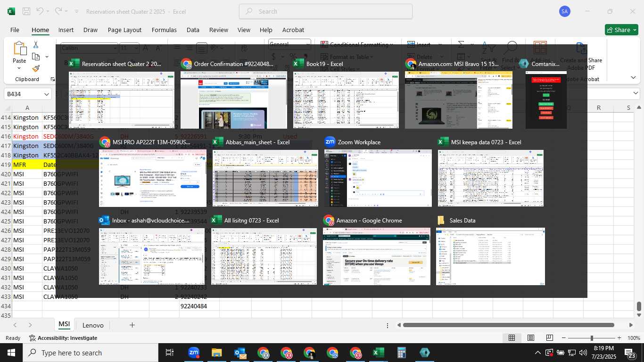Switch to Page Layout view in status bar
The width and height of the screenshot is (644, 362).
point(531,338)
